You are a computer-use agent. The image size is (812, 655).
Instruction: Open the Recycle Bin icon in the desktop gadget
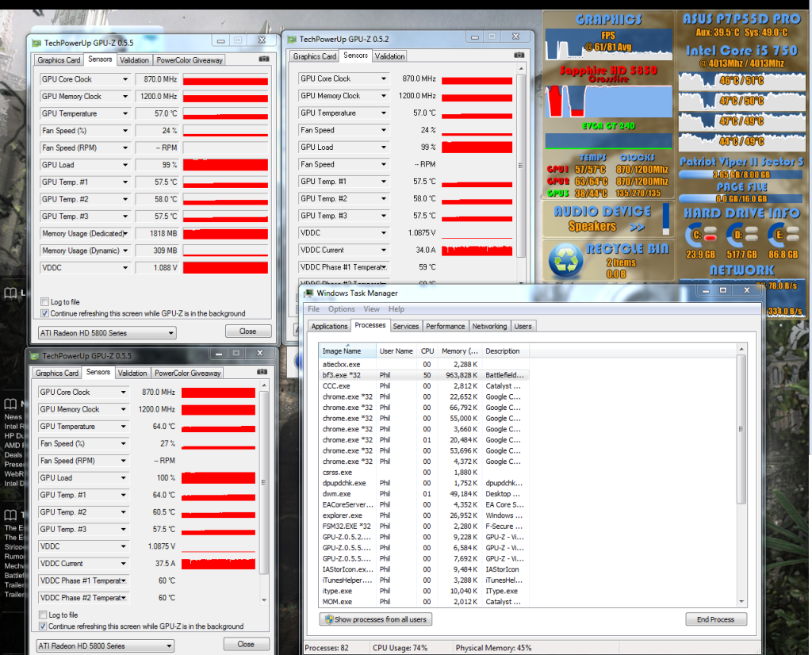tap(565, 260)
